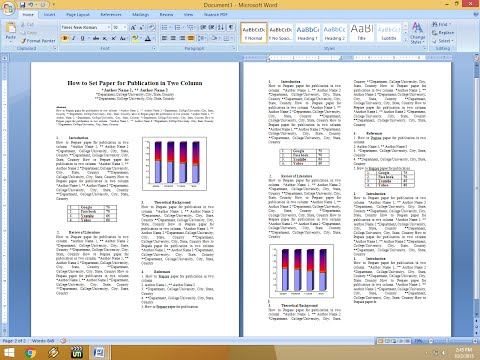Save document using Quick Access floppy icon
The height and width of the screenshot is (360, 480).
22,5
